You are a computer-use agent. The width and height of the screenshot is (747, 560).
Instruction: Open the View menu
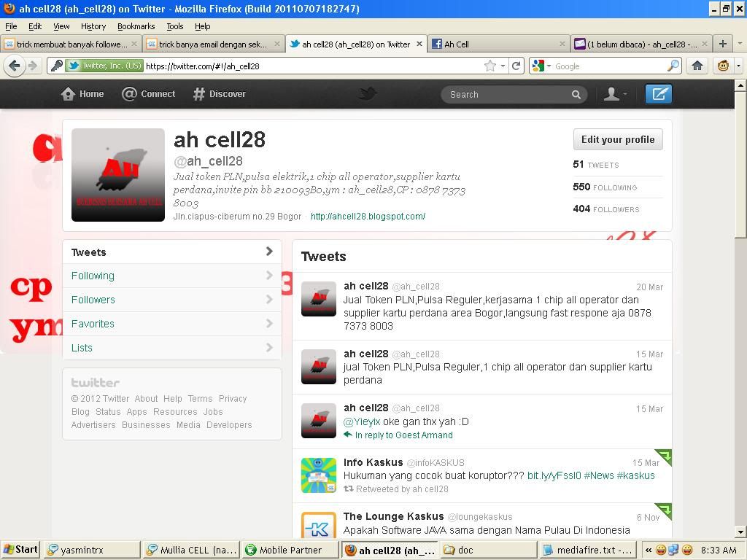pyautogui.click(x=61, y=26)
